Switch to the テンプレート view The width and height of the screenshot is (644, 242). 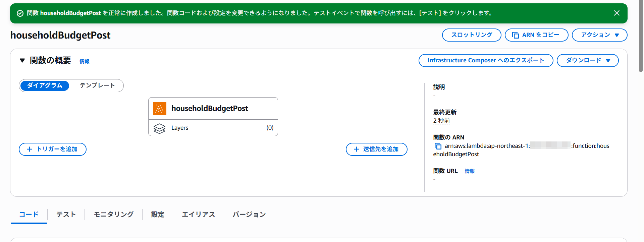[97, 85]
